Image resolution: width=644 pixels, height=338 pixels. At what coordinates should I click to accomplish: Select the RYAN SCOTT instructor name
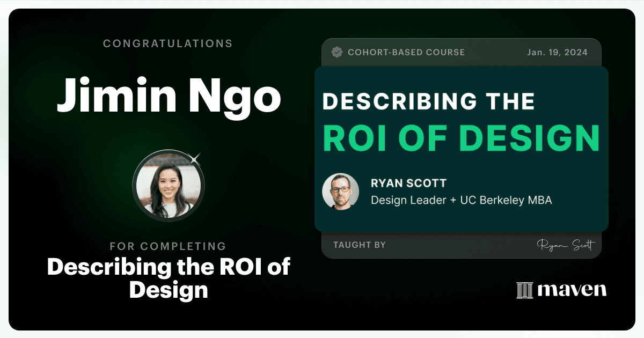click(x=408, y=183)
